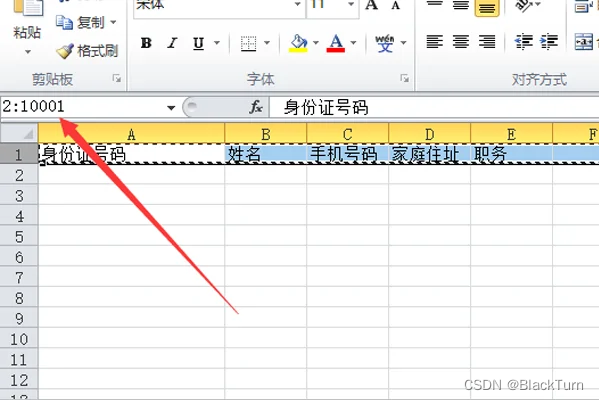This screenshot has height=400, width=599.
Task: Select row 1 header
Action: click(x=19, y=154)
